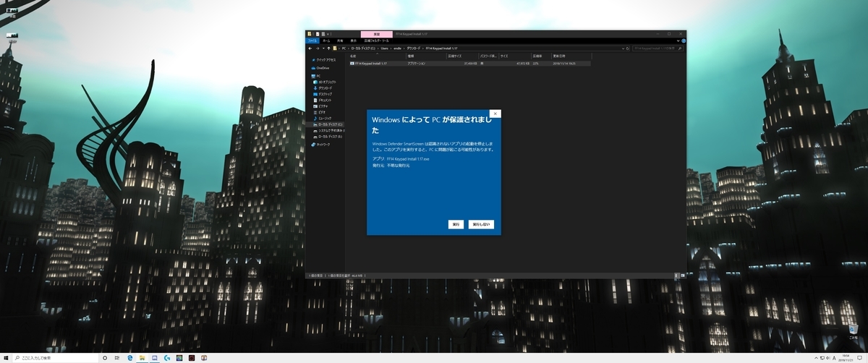The image size is (868, 363).
Task: Show hidden tray icons chevron
Action: coord(816,358)
